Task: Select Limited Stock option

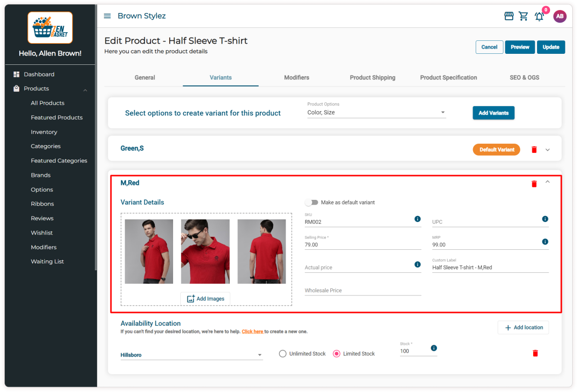Action: [x=337, y=353]
